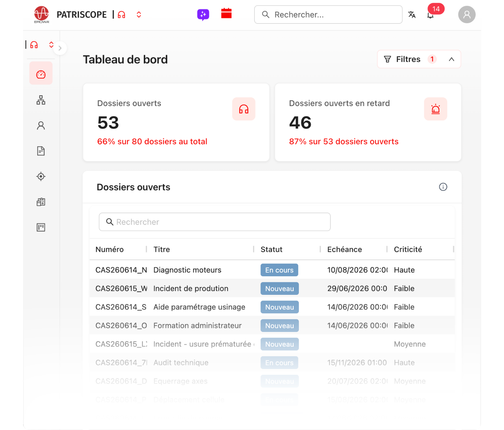Click the language translation icon
Viewport: 504px width, 430px height.
tap(412, 15)
